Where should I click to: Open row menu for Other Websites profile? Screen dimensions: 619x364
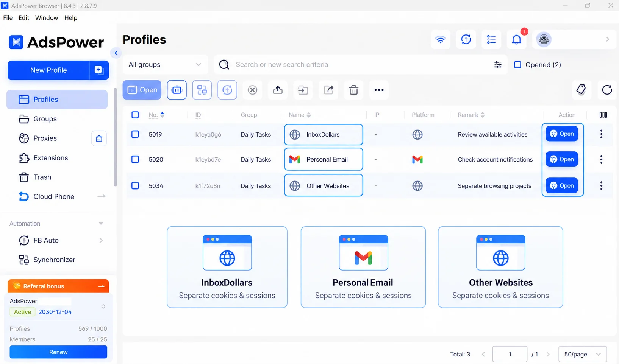coord(601,186)
